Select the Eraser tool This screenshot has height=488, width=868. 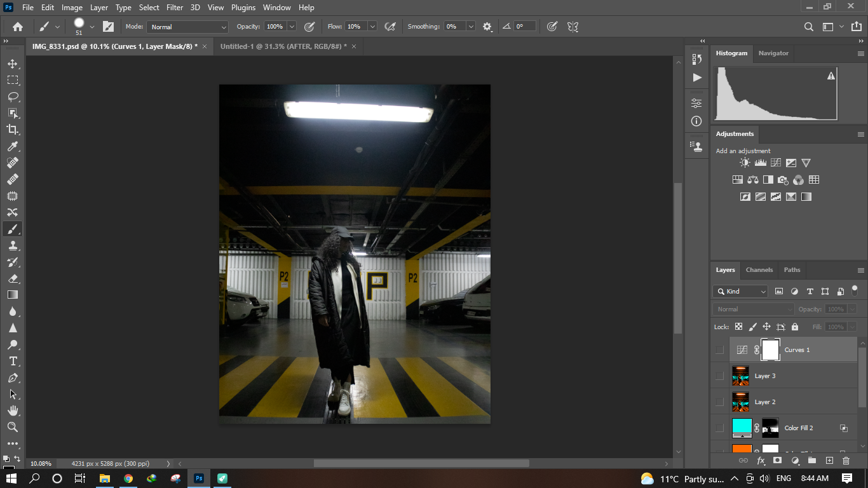coord(13,278)
